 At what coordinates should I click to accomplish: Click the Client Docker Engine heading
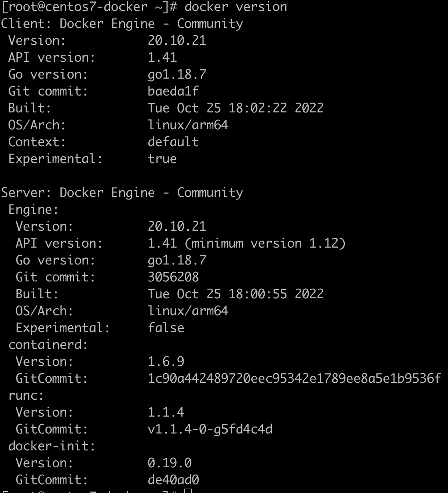click(x=122, y=24)
